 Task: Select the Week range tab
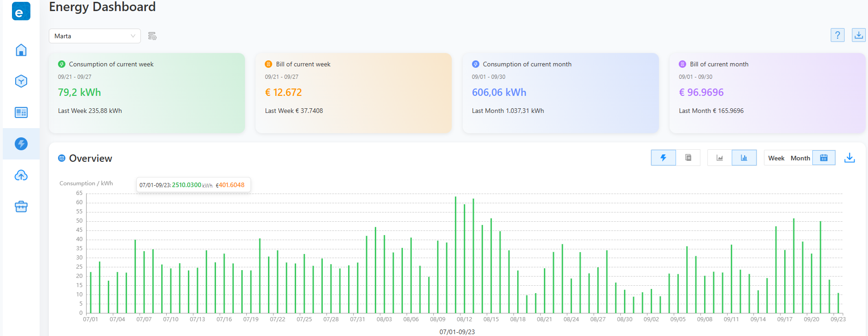coord(776,158)
